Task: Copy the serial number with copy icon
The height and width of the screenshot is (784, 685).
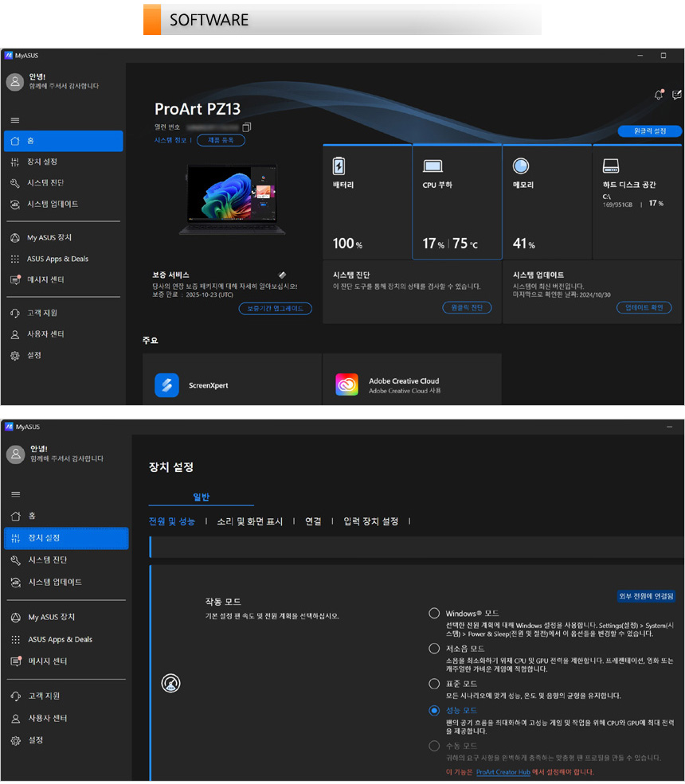Action: click(x=247, y=127)
